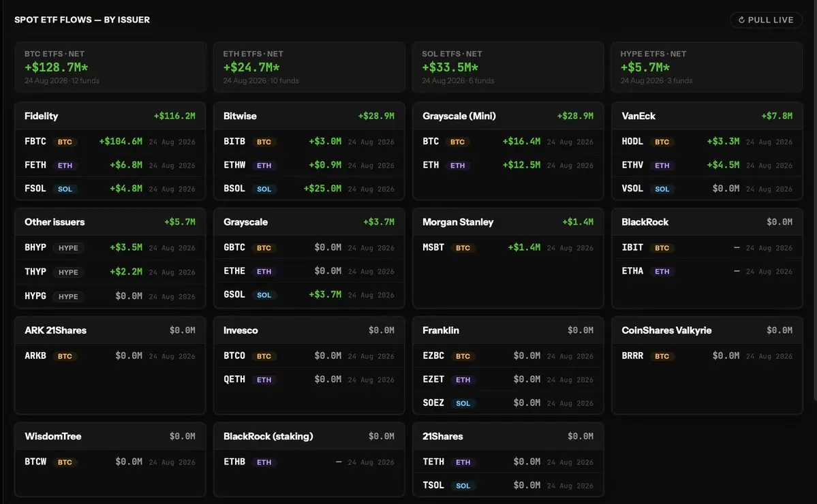Click the HYPE tag next to THYP
817x504 pixels.
coord(67,272)
